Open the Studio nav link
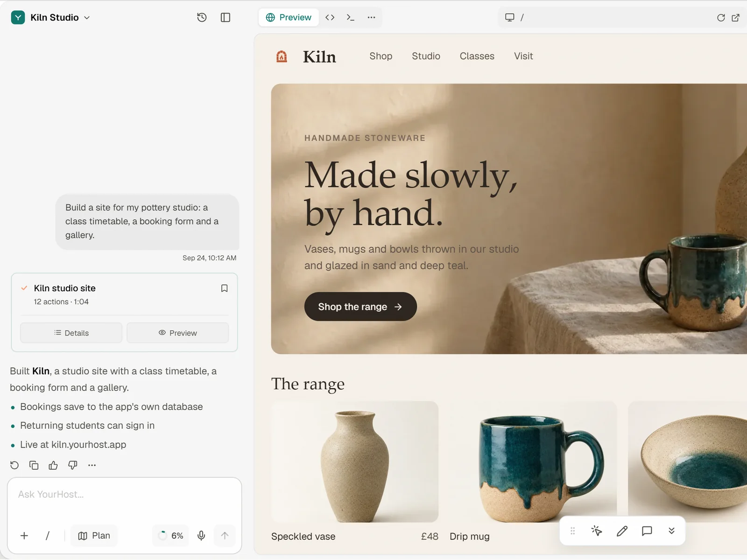 (x=426, y=56)
